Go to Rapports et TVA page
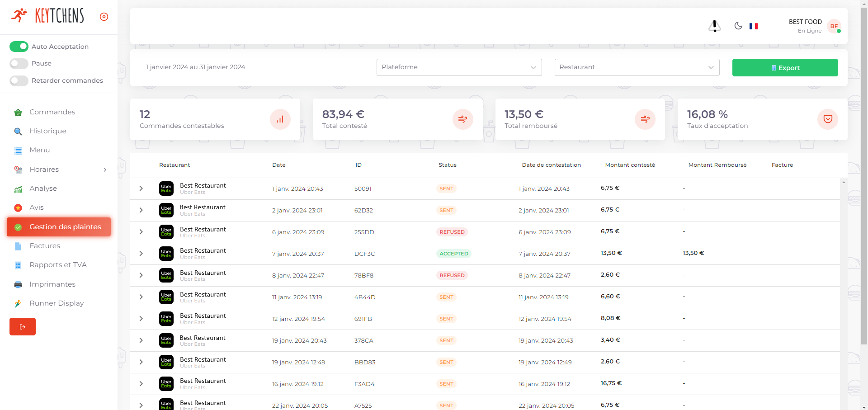 [58, 265]
